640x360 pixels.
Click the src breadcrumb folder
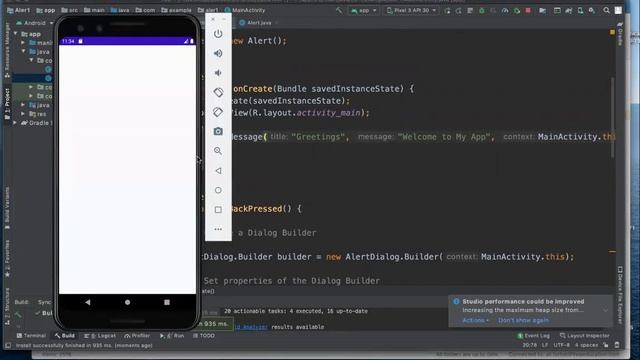tap(69, 10)
